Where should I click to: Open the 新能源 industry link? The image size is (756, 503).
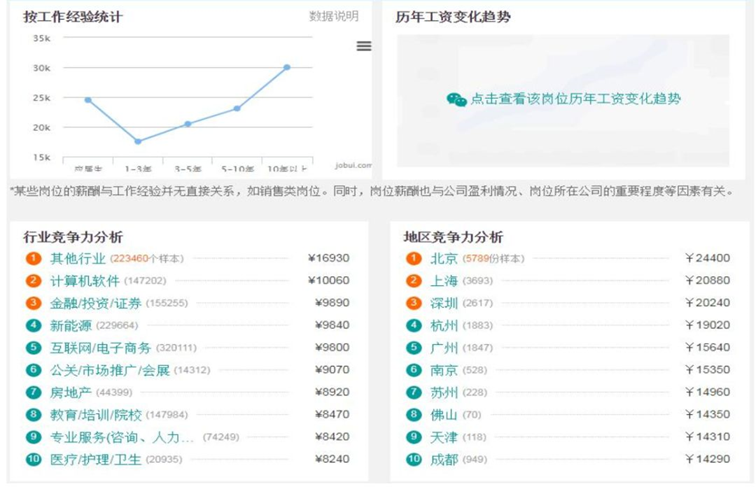(71, 326)
